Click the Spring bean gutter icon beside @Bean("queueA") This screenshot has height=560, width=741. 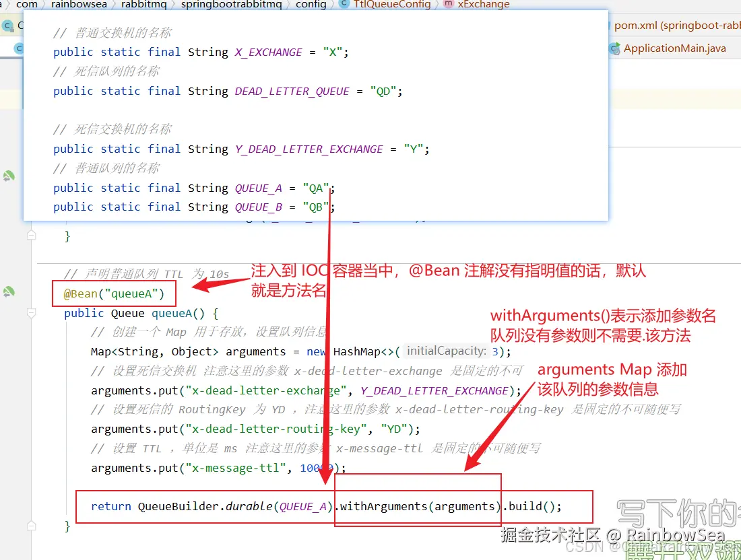(x=9, y=292)
